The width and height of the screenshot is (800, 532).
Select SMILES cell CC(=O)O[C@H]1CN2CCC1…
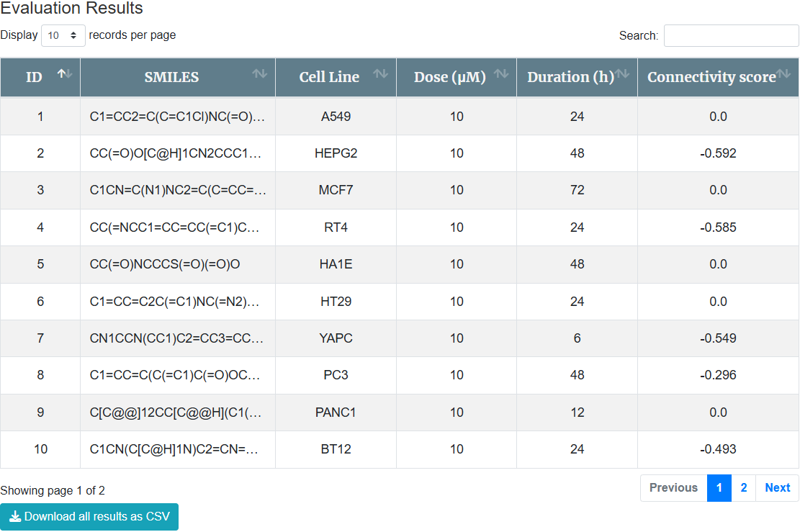click(176, 153)
